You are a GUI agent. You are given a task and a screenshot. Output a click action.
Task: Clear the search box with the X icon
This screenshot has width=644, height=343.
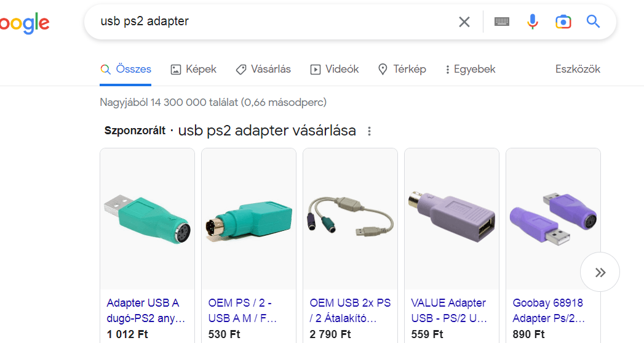coord(464,22)
